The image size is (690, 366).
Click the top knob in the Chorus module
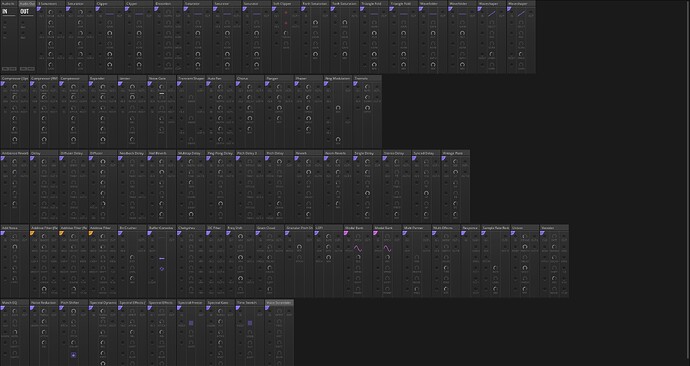click(x=250, y=87)
